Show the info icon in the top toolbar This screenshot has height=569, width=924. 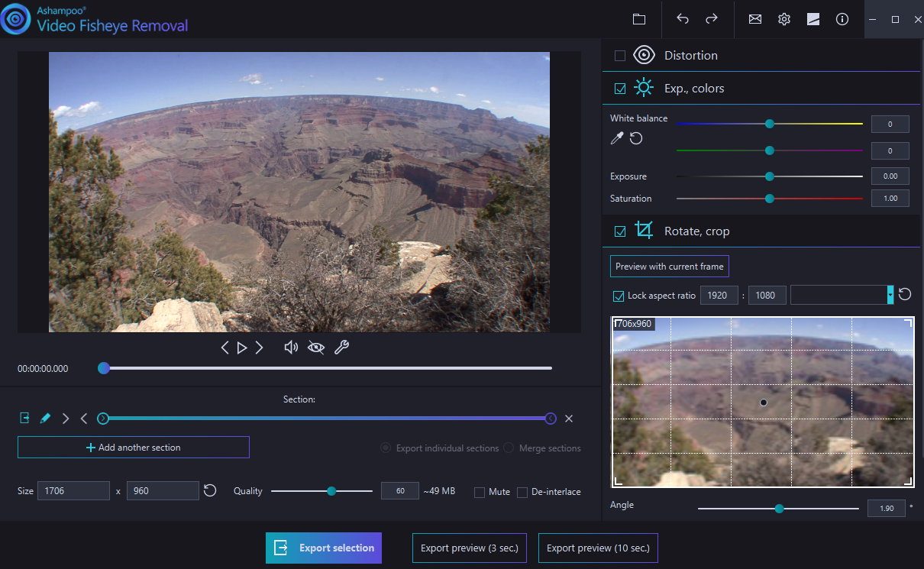(x=842, y=19)
